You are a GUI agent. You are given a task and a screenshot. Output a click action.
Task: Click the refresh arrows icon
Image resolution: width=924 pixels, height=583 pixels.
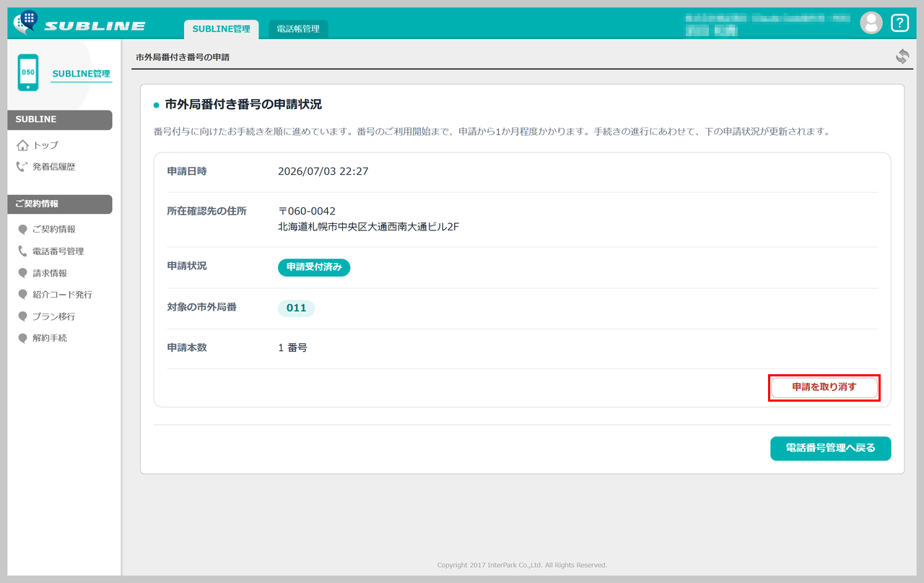tap(902, 56)
